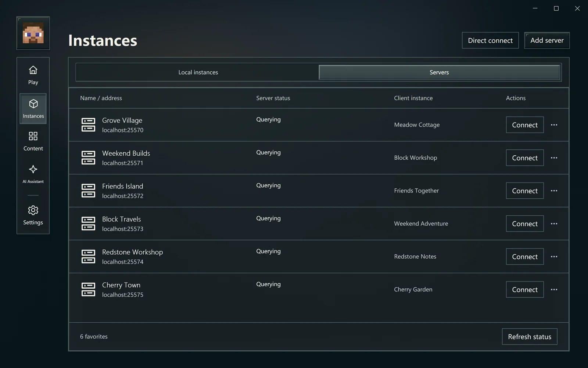Open the player avatar profile picture

33,33
